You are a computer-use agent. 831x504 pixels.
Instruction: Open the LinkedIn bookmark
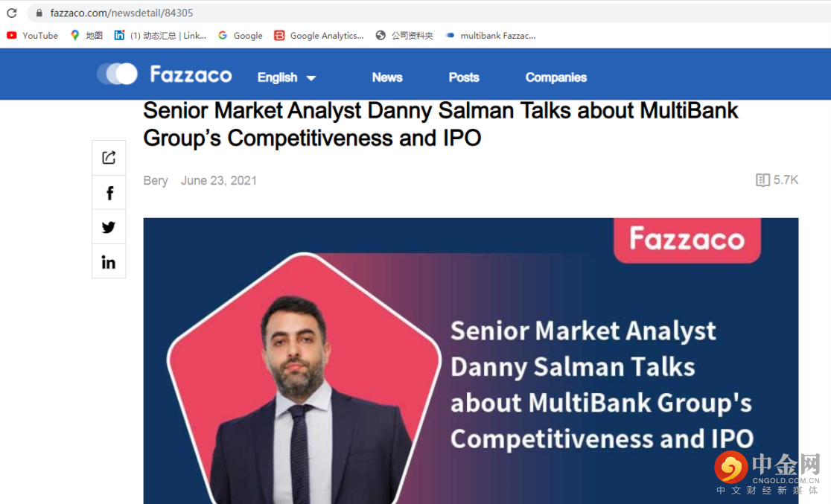[160, 35]
